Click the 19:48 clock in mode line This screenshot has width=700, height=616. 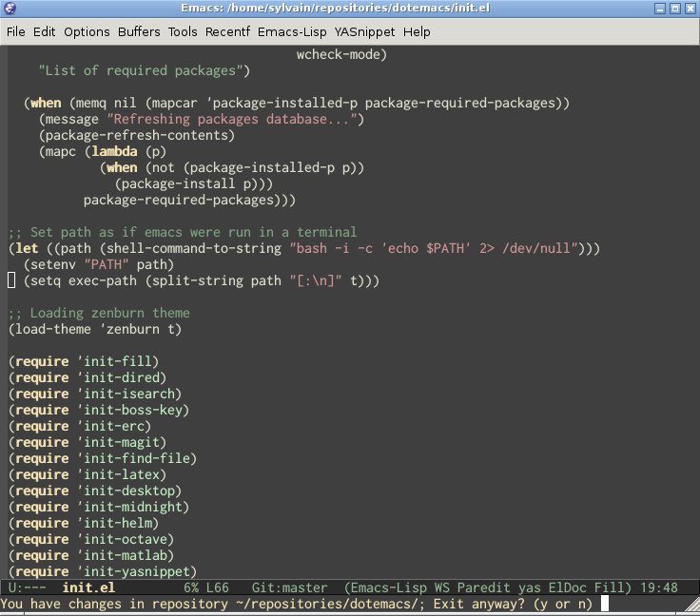click(658, 587)
